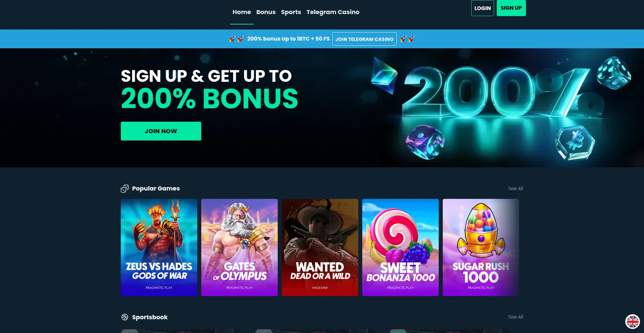See all Sportsbook events

tap(516, 317)
